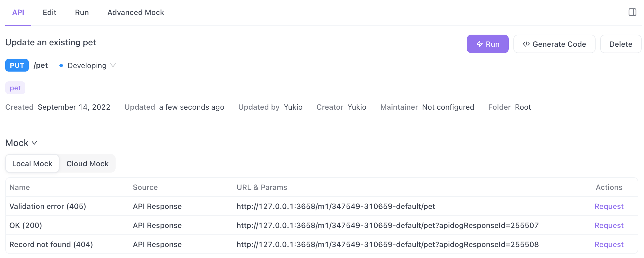This screenshot has height=258, width=644.
Task: Click the OK (200) mock URL
Action: [x=387, y=225]
